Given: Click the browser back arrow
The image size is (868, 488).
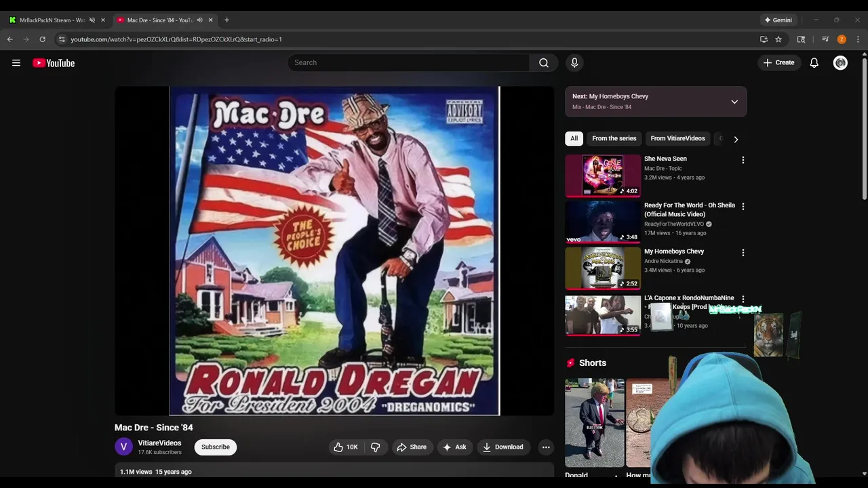Looking at the screenshot, I should [10, 39].
